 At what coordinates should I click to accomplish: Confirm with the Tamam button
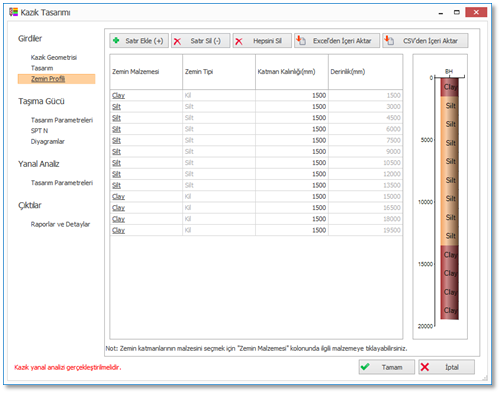(x=387, y=367)
